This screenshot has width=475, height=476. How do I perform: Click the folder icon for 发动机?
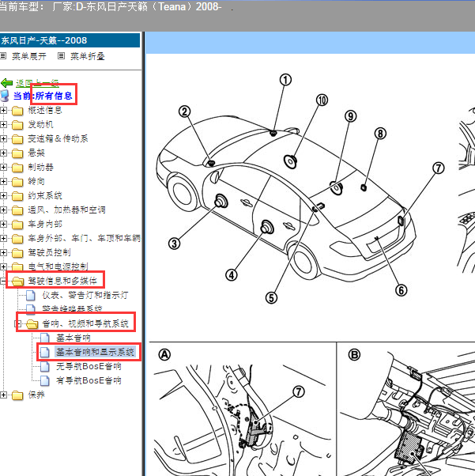(x=17, y=125)
